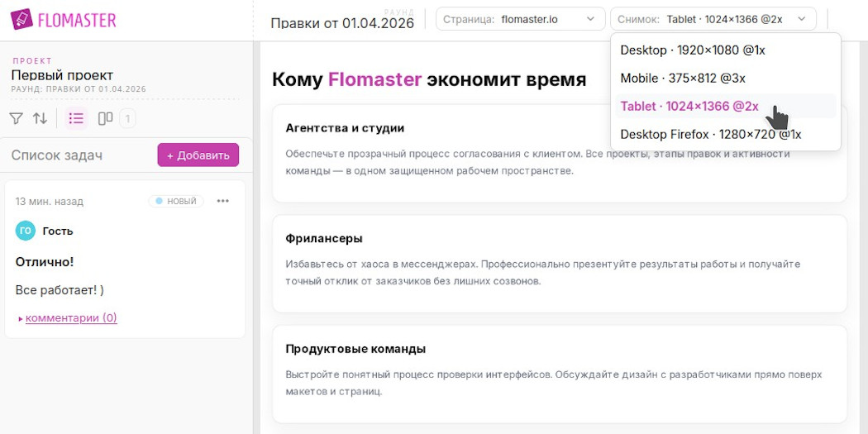Click the Список задач heading
The width and height of the screenshot is (868, 434).
(56, 155)
